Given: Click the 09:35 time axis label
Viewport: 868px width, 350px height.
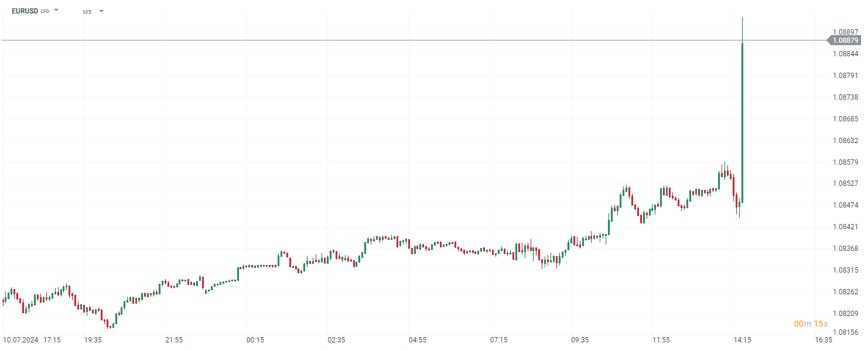Looking at the screenshot, I should click(580, 340).
